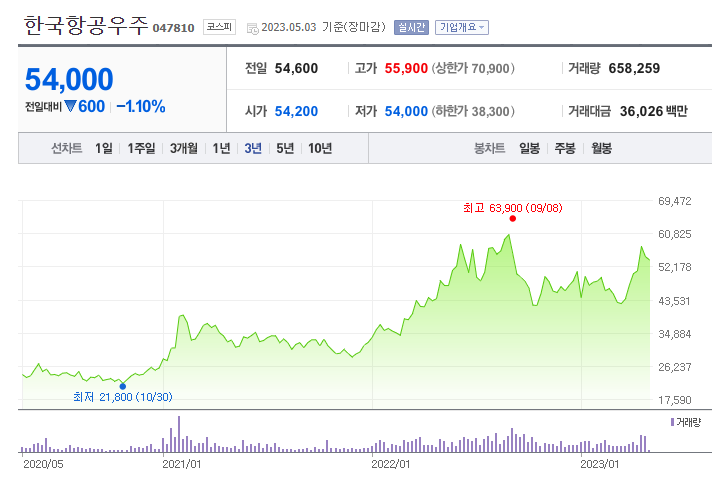Click the current price 54,000

coord(69,79)
